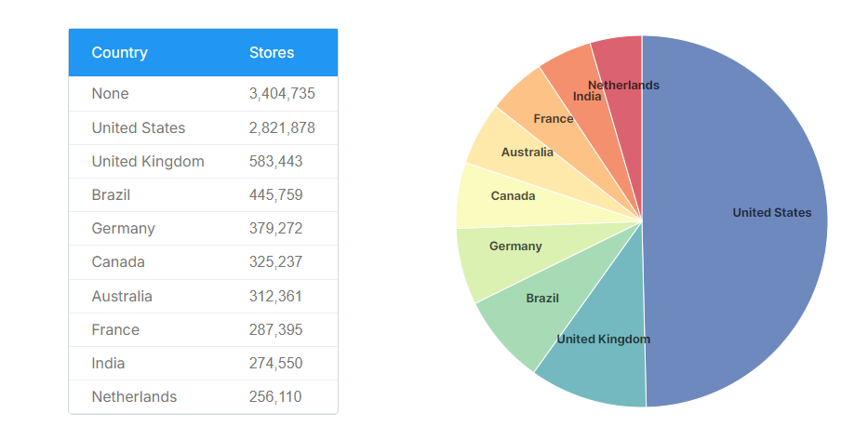Click the Germany pie slice label

pyautogui.click(x=515, y=247)
